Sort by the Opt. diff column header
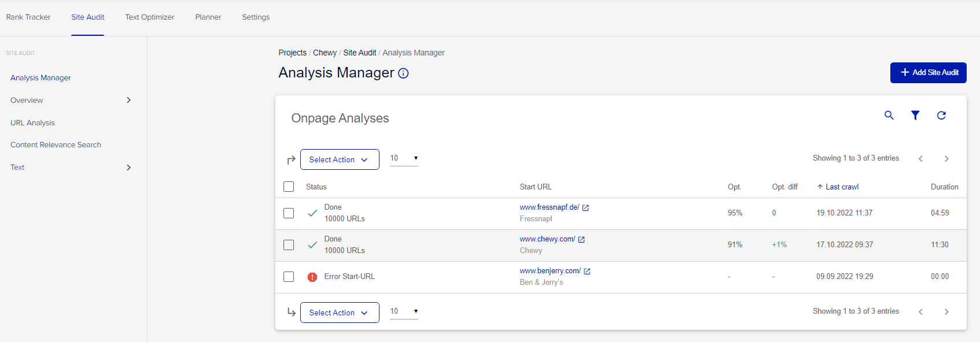 785,187
